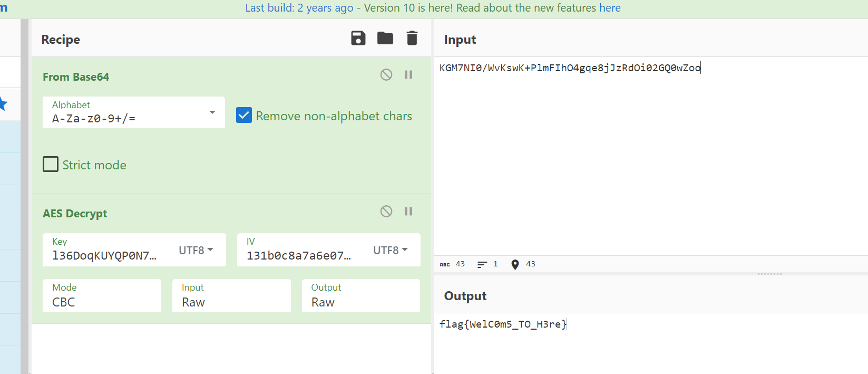Click the Version 10 announcement banner link
The height and width of the screenshot is (374, 868).
[433, 8]
